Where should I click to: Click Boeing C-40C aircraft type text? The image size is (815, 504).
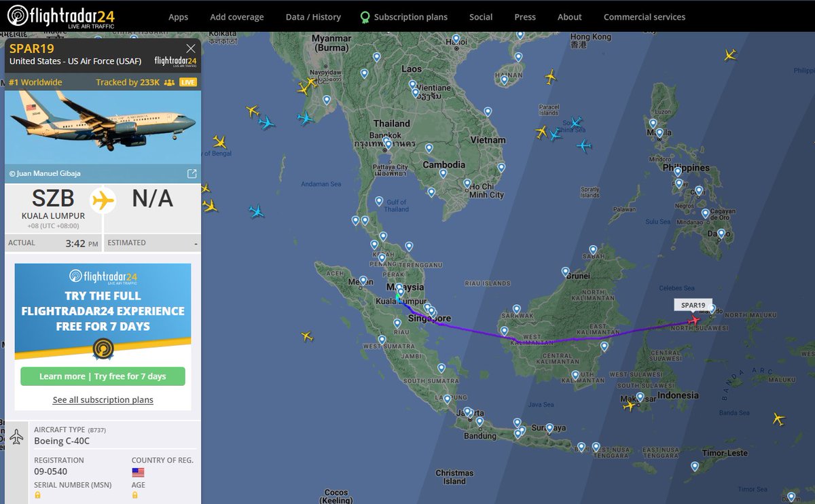[x=62, y=441]
